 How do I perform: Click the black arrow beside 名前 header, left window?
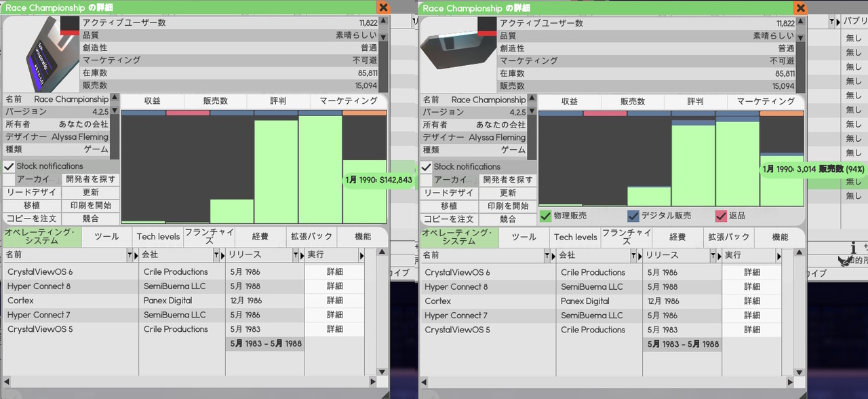point(136,255)
